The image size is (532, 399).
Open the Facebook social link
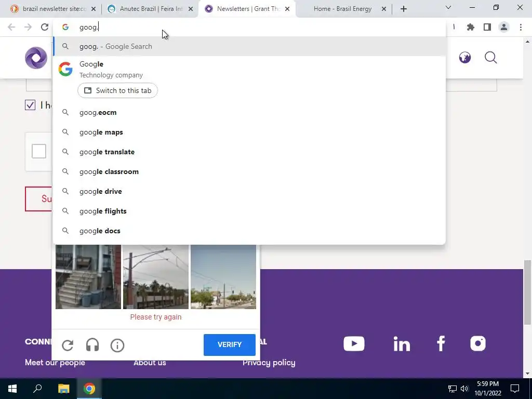point(441,344)
